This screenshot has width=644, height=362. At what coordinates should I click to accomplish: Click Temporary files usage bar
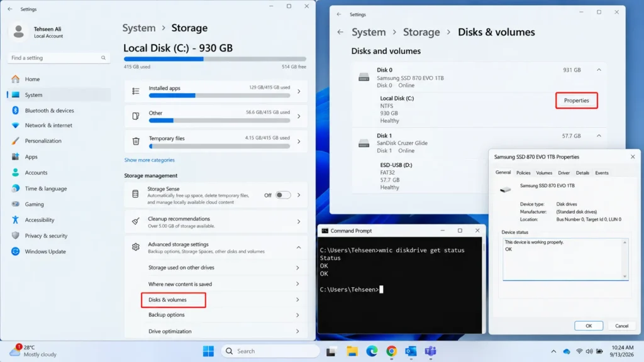(x=219, y=146)
